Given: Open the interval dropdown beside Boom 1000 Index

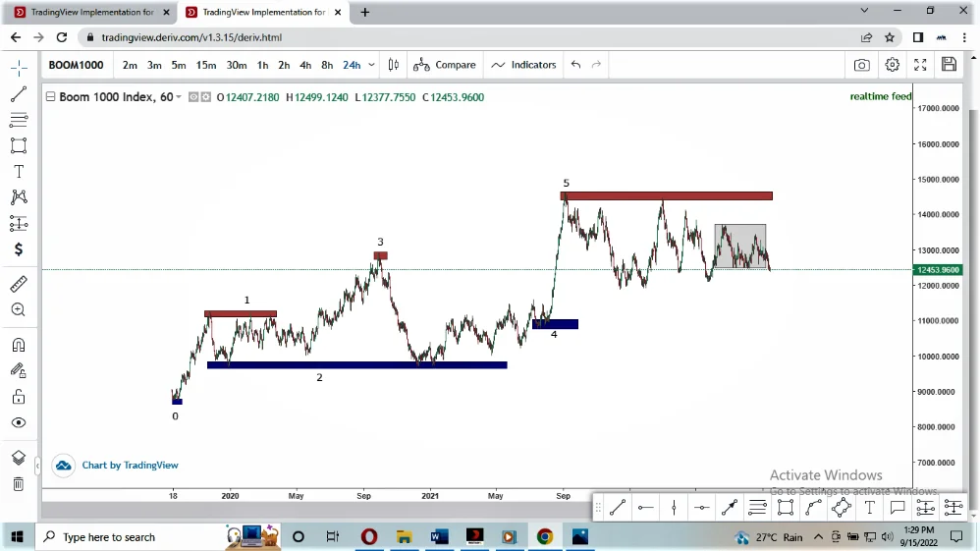Looking at the screenshot, I should click(x=178, y=97).
